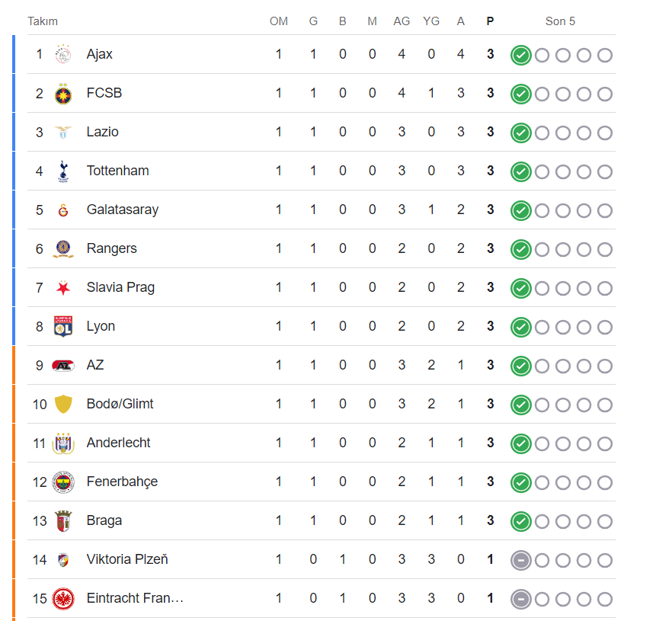This screenshot has width=672, height=621.
Task: Click the AZ team row name
Action: pos(95,365)
